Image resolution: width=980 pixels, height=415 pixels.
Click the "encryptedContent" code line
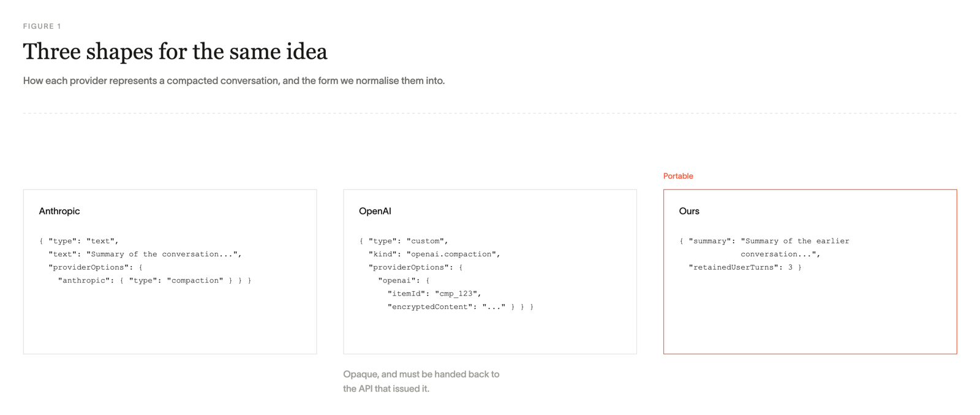point(461,306)
